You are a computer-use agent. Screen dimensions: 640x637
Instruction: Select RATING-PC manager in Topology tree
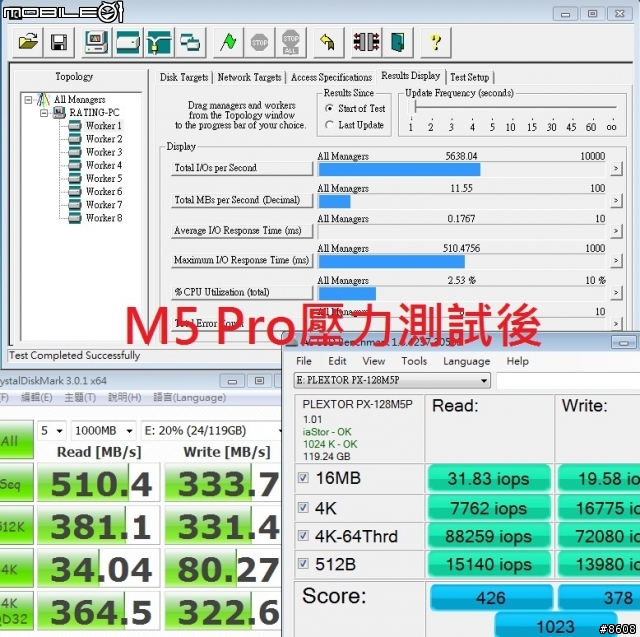point(94,112)
